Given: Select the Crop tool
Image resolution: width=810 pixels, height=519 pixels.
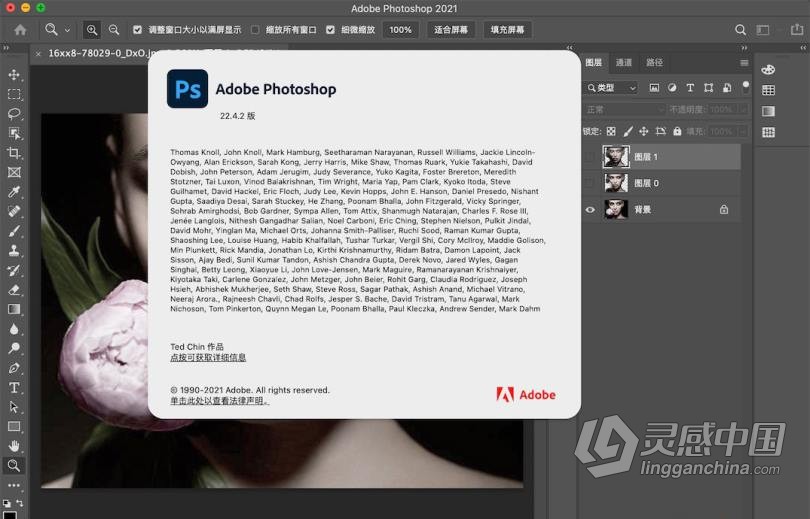Looking at the screenshot, I should [14, 153].
